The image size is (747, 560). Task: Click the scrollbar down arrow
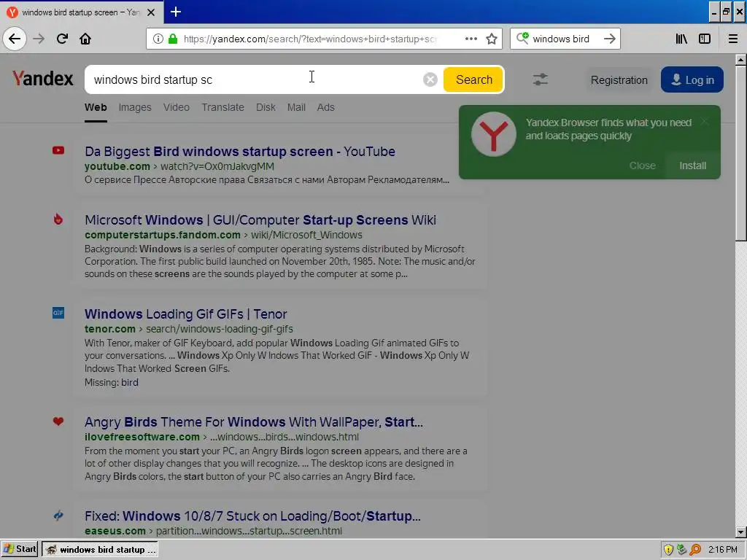coord(740,532)
